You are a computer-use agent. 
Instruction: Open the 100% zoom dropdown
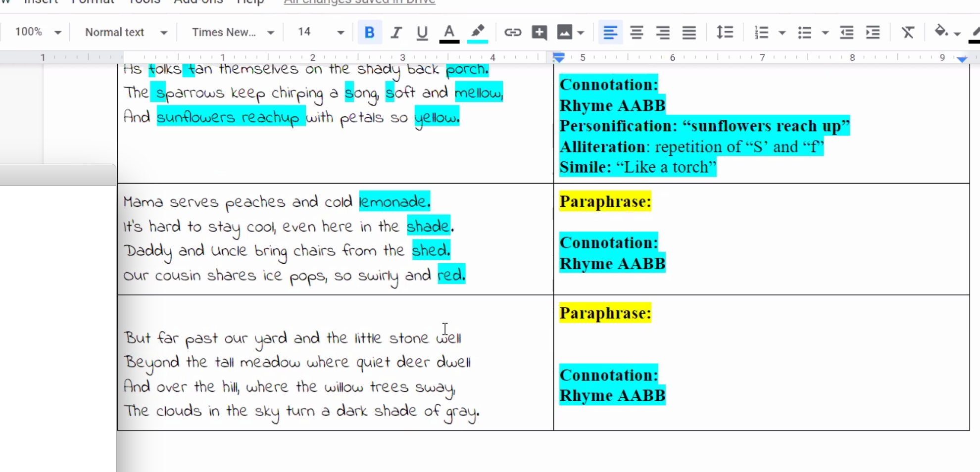(x=38, y=32)
